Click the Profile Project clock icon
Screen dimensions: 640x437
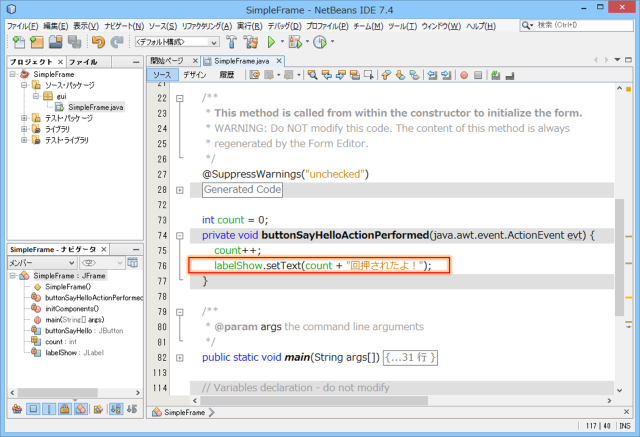(x=320, y=42)
